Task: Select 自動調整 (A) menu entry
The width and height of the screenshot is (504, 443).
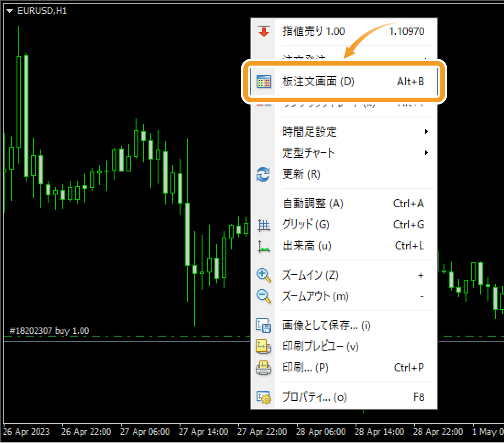Action: 344,204
